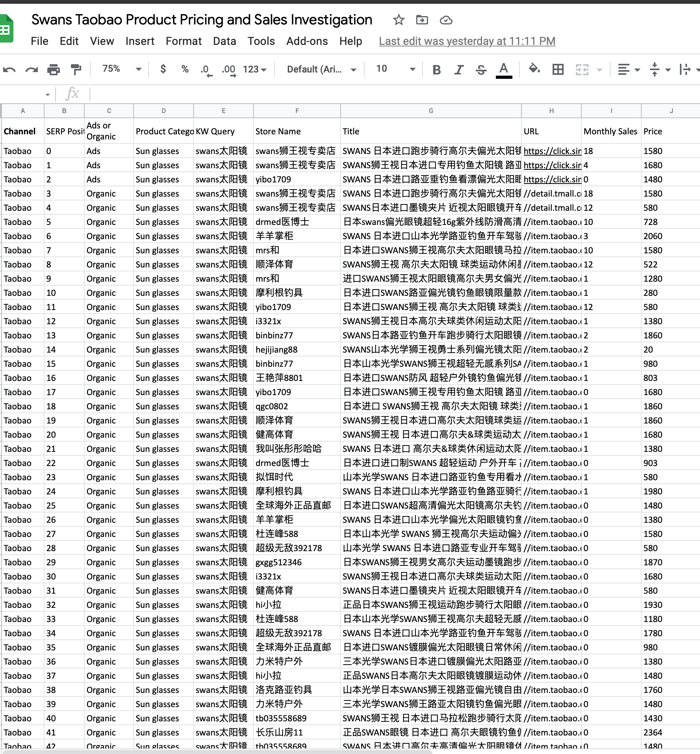Format as currency with dollar icon

coord(163,69)
